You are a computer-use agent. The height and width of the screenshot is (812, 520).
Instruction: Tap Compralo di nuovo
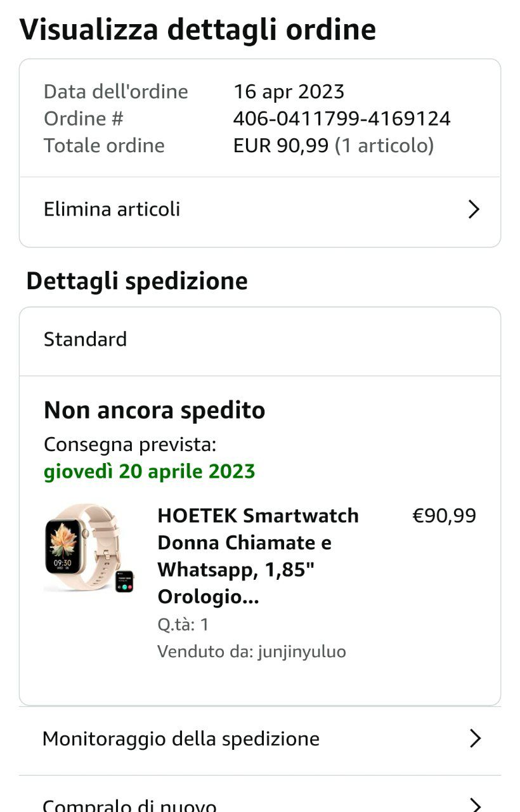tap(129, 806)
